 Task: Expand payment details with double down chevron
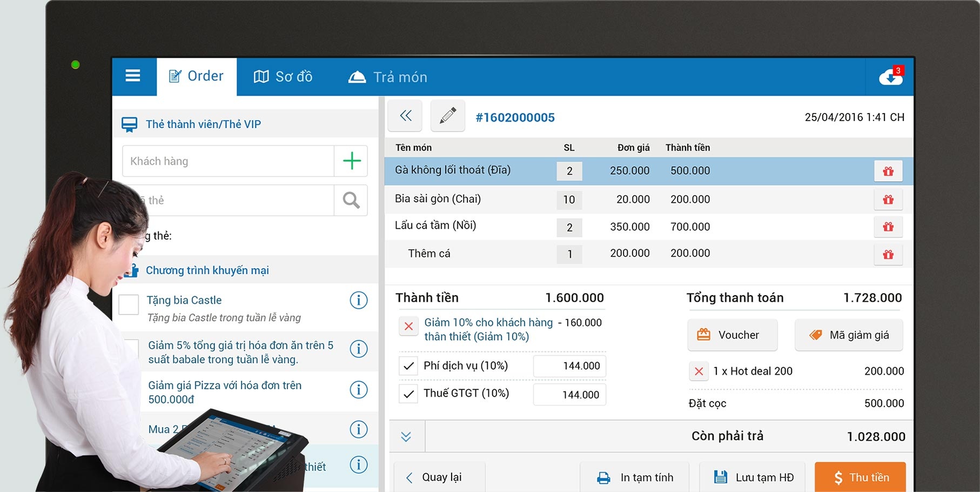pos(406,436)
